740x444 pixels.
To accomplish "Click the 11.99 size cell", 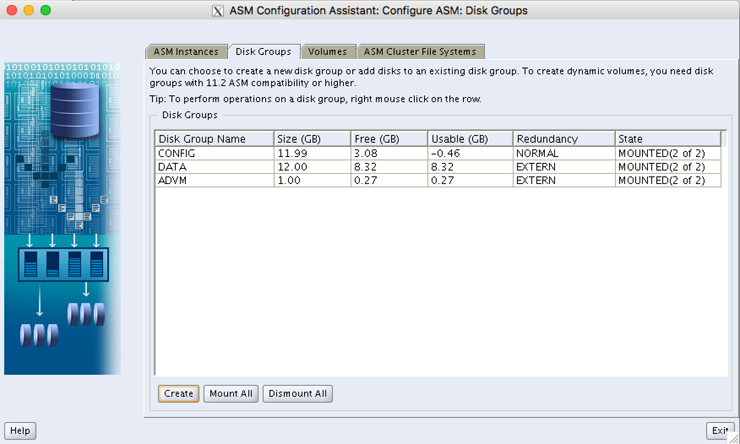I will [312, 153].
